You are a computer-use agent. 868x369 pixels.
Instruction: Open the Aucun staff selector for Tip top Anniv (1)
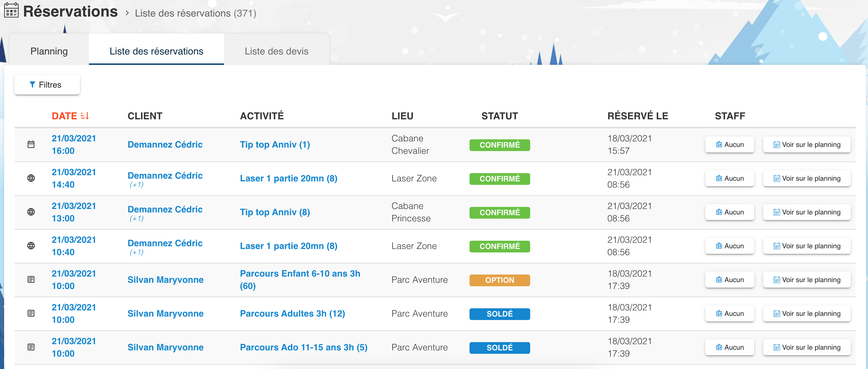pyautogui.click(x=729, y=144)
